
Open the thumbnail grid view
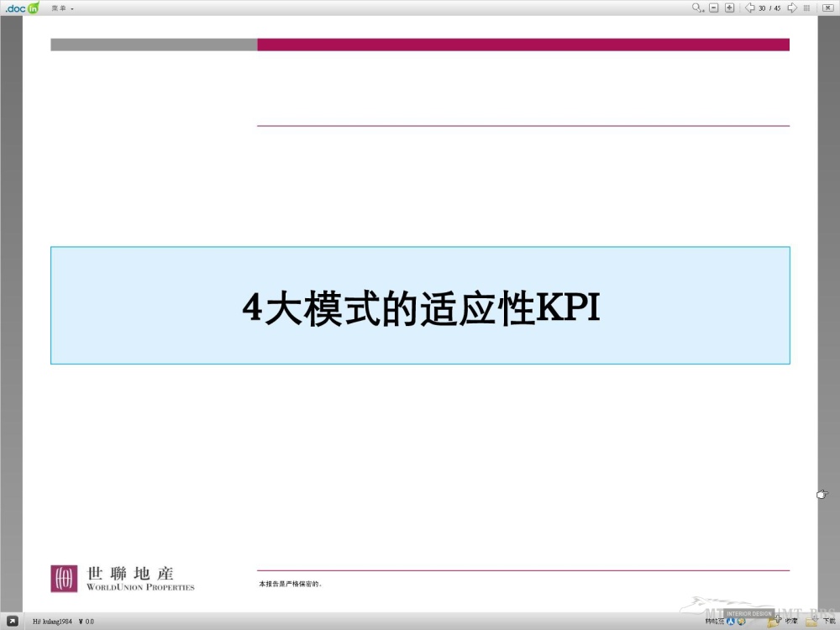click(806, 8)
